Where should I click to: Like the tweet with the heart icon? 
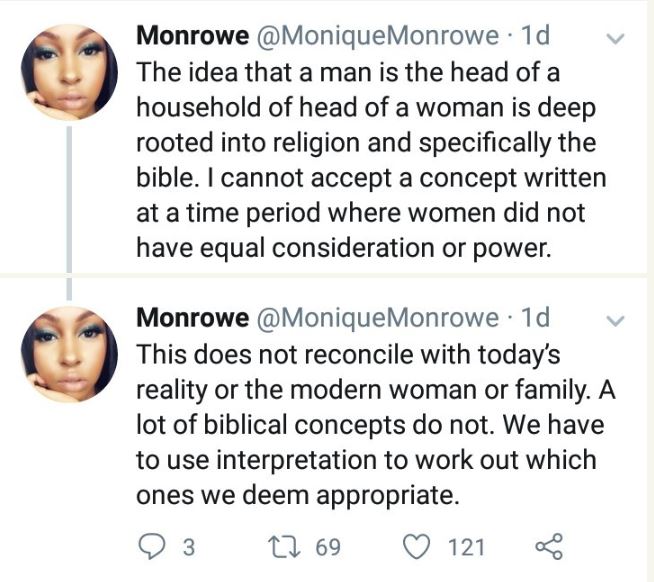coord(418,546)
